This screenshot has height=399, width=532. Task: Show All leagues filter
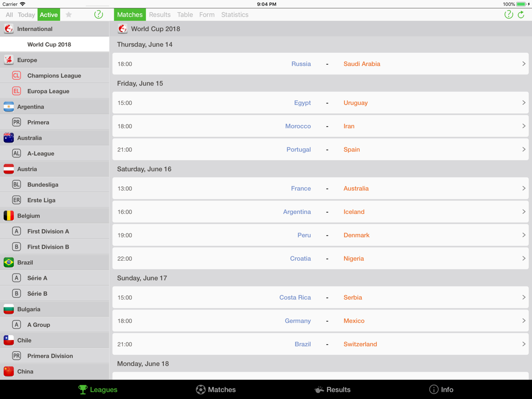[x=9, y=14]
